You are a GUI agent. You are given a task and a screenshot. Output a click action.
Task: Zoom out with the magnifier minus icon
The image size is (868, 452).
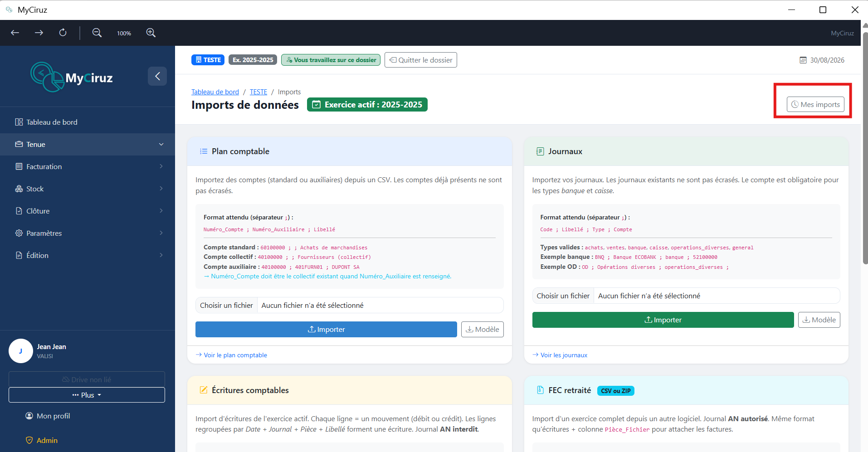[97, 33]
